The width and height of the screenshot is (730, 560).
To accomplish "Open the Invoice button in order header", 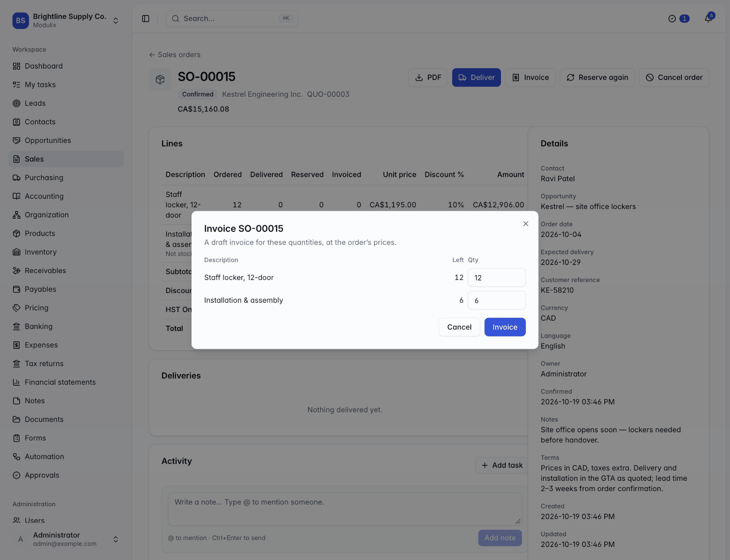I will [530, 78].
